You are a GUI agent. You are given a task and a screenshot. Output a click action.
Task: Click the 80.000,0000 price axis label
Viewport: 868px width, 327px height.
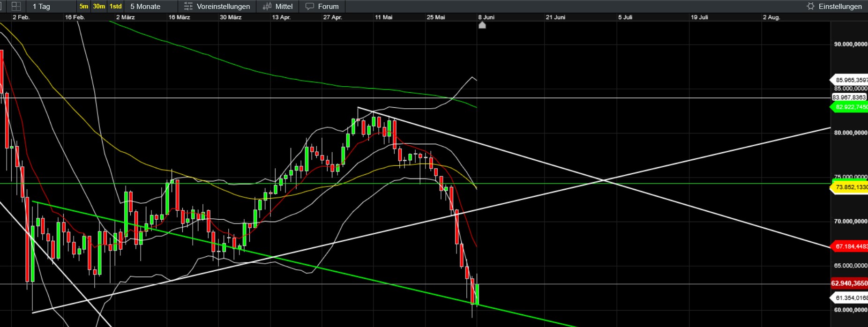[851, 133]
